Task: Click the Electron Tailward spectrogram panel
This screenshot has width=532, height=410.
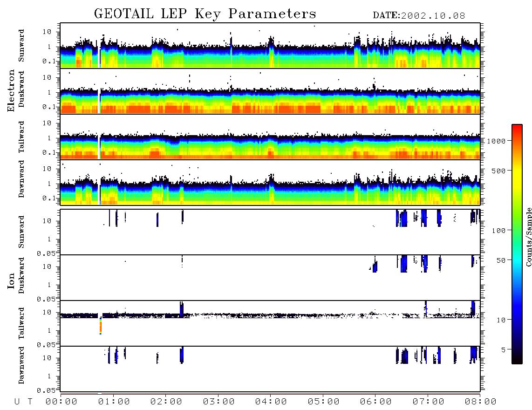Action: (270, 137)
